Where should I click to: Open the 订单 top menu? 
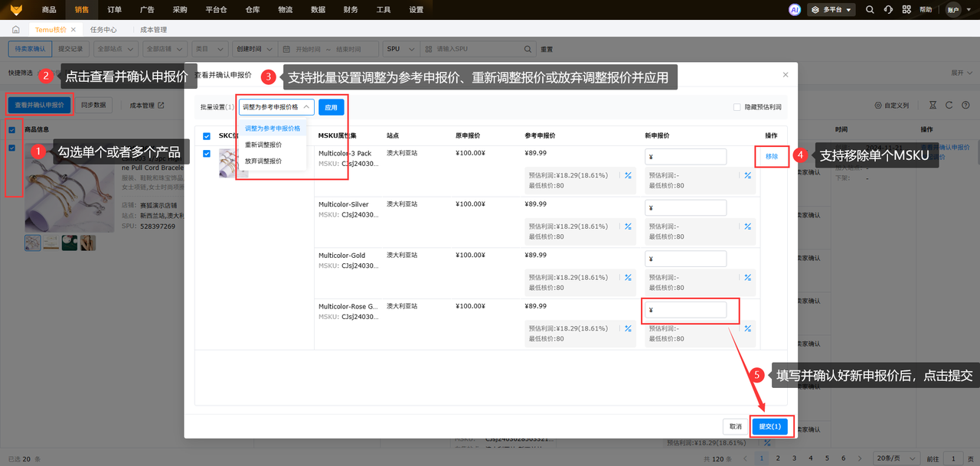[x=115, y=10]
